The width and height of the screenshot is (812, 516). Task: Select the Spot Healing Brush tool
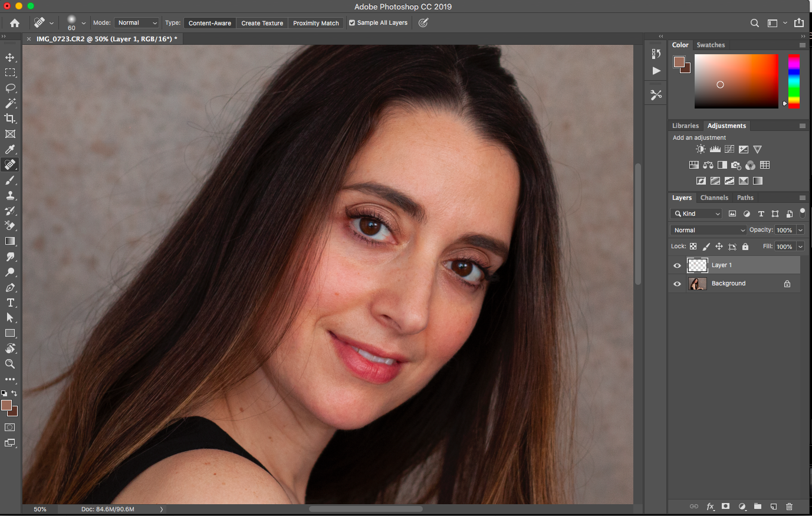[x=10, y=165]
